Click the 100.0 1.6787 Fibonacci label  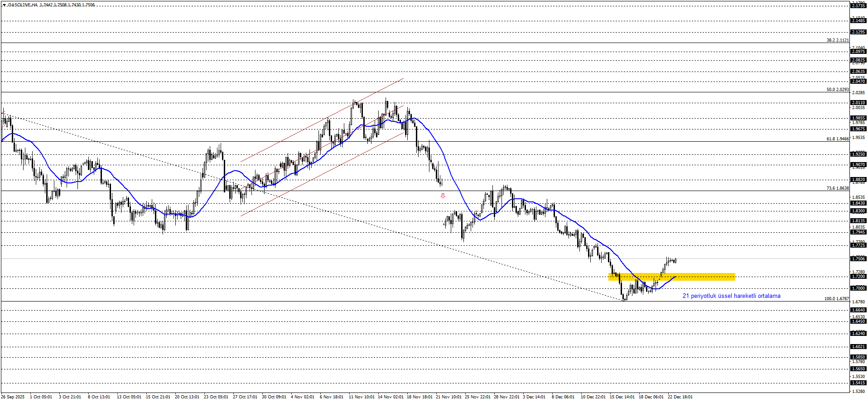836,299
